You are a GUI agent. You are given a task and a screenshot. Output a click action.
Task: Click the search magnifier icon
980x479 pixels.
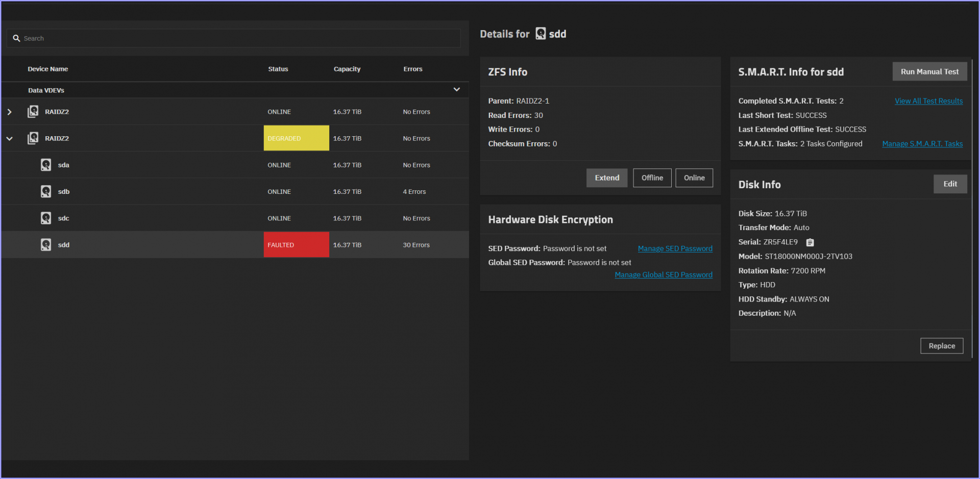tap(16, 38)
